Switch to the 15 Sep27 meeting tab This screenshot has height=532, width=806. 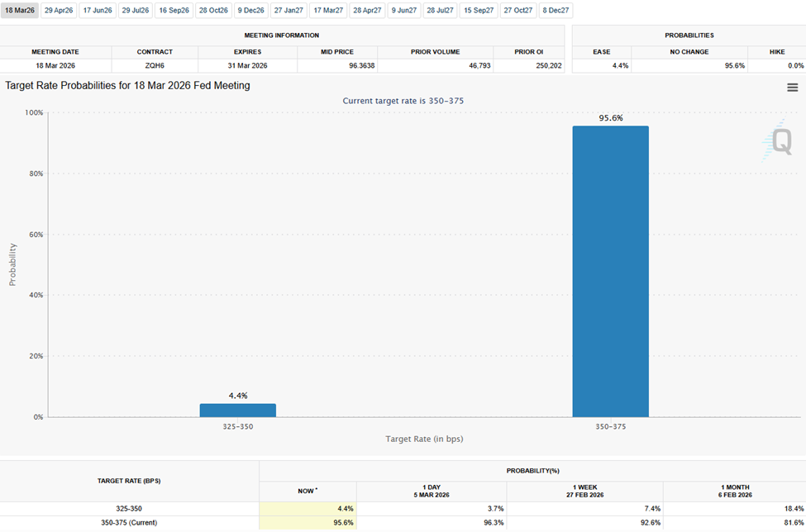[x=478, y=11]
